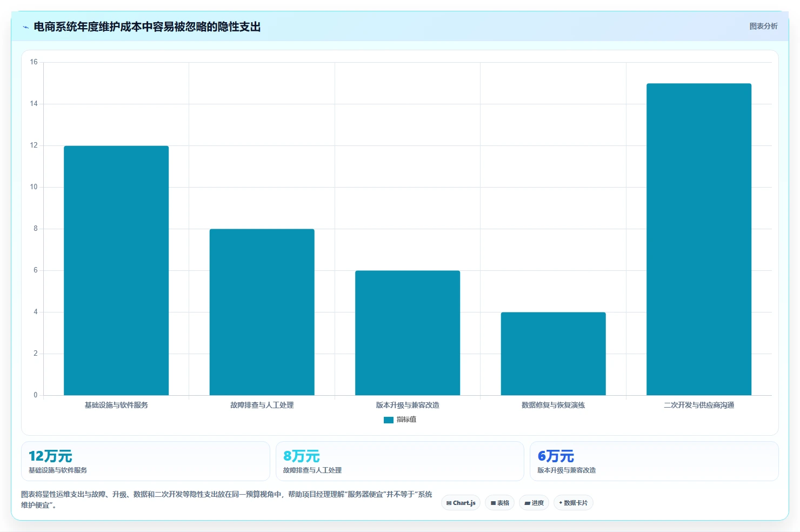Click the Chart.js tag
This screenshot has width=800, height=532.
pyautogui.click(x=461, y=503)
